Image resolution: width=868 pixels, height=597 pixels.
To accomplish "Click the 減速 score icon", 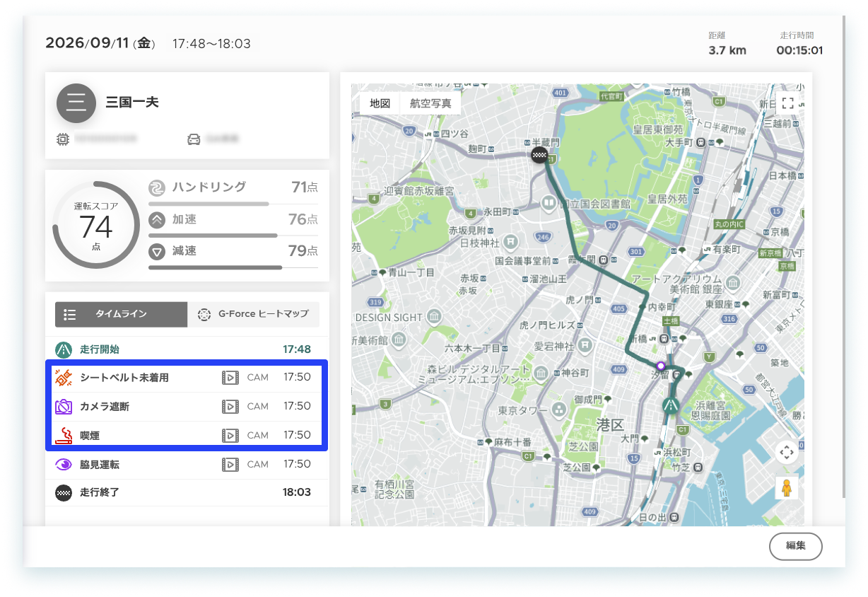I will 156,251.
